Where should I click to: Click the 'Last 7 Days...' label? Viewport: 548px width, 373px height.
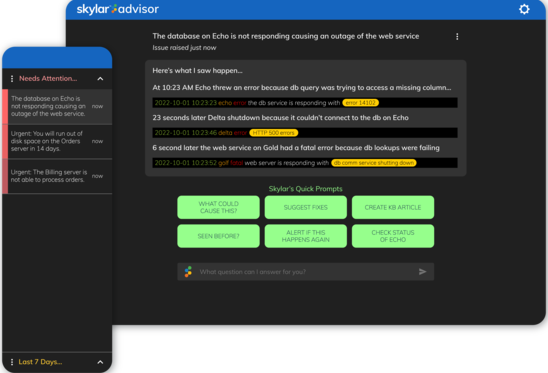(x=40, y=362)
